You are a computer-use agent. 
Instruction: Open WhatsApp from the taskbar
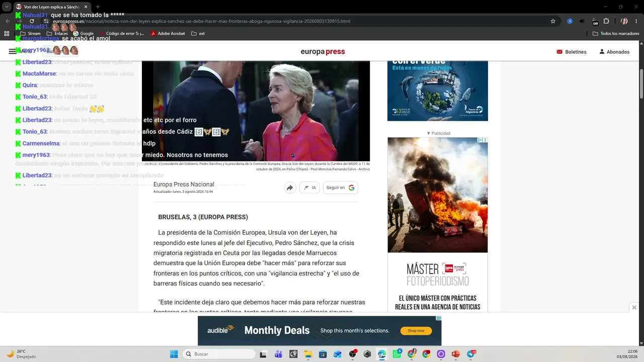click(x=397, y=354)
